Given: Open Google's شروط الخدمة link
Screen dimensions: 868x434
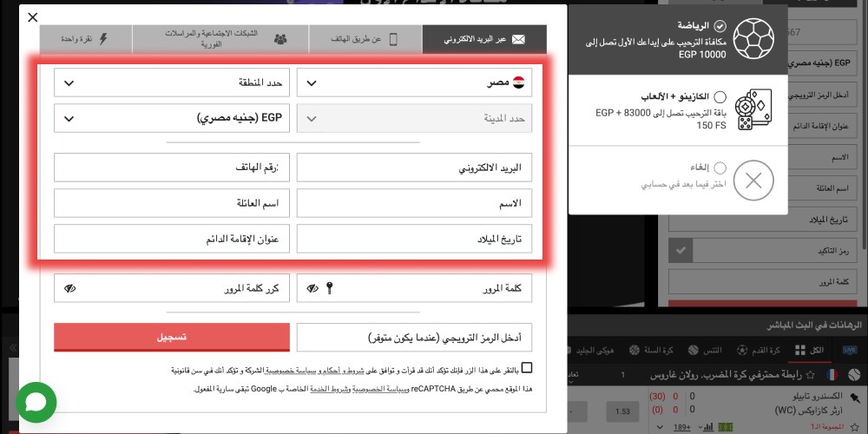Looking at the screenshot, I should point(330,389).
